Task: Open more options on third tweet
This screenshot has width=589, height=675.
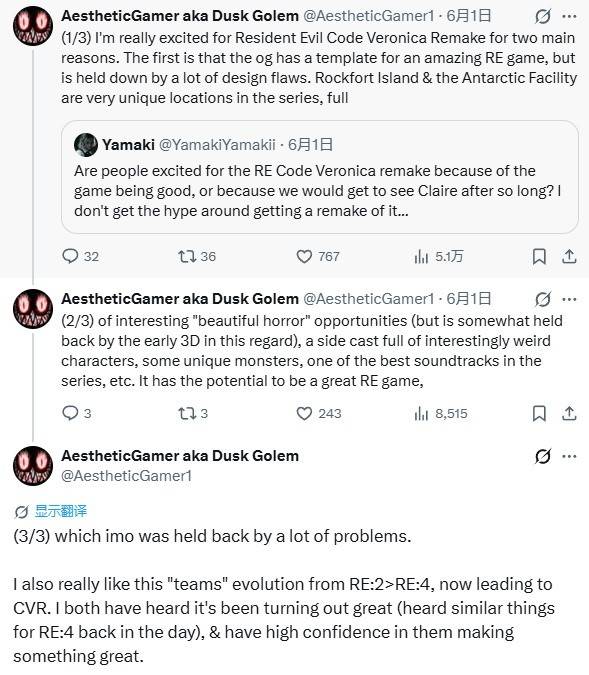Action: coord(569,456)
